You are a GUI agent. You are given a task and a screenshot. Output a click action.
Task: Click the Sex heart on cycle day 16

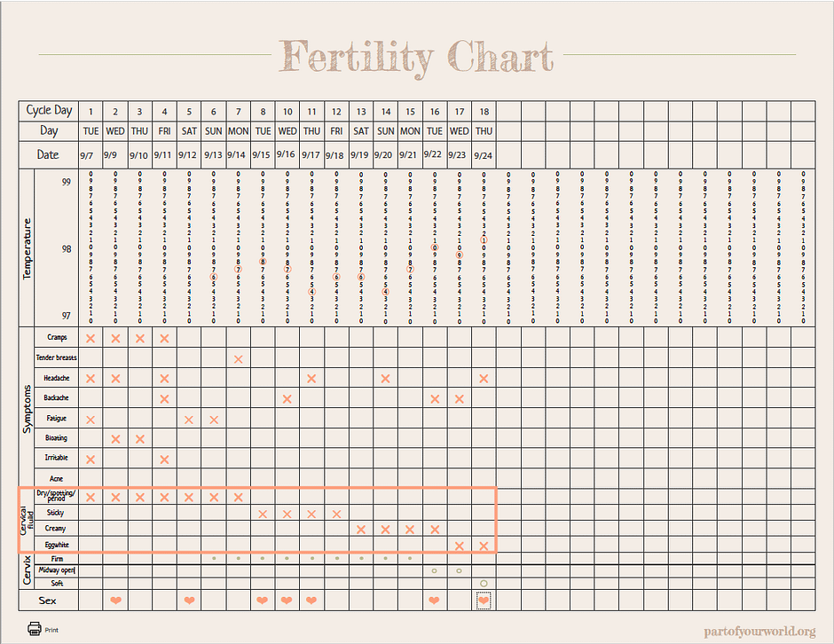[x=434, y=601]
